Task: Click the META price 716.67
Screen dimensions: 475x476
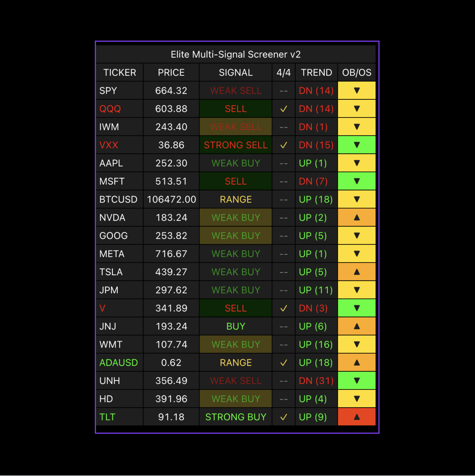Action: coord(171,254)
